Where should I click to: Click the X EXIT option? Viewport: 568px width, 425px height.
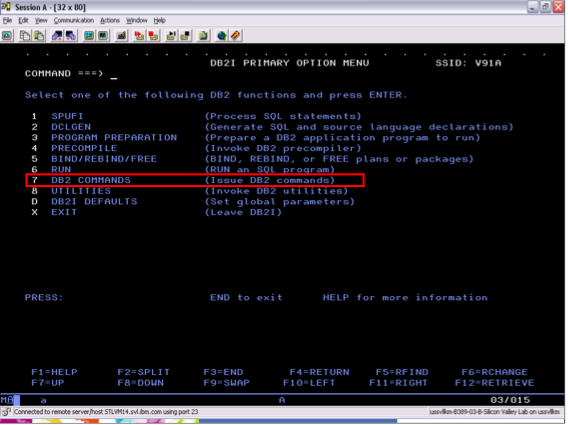point(54,212)
